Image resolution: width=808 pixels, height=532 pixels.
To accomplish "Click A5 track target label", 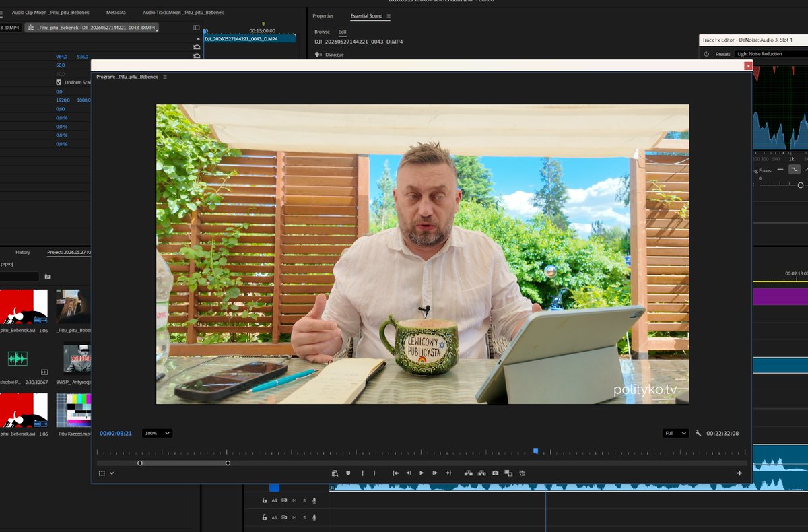I will [274, 518].
